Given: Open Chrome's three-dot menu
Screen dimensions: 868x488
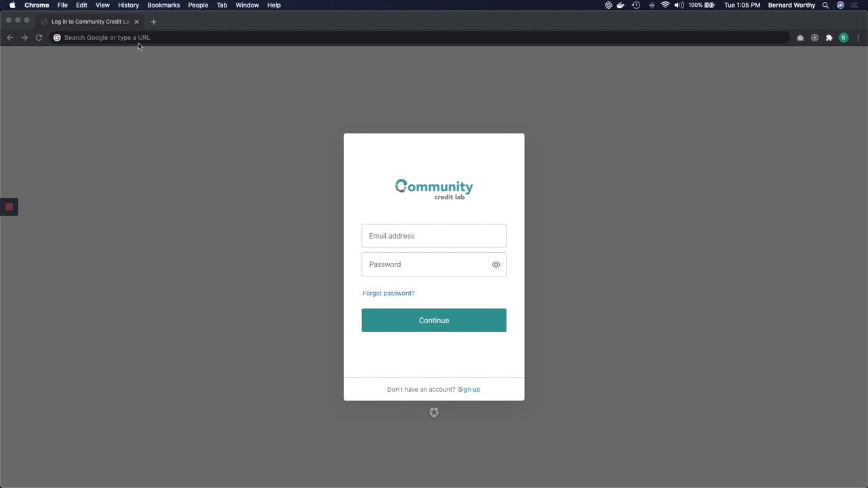Looking at the screenshot, I should [859, 38].
